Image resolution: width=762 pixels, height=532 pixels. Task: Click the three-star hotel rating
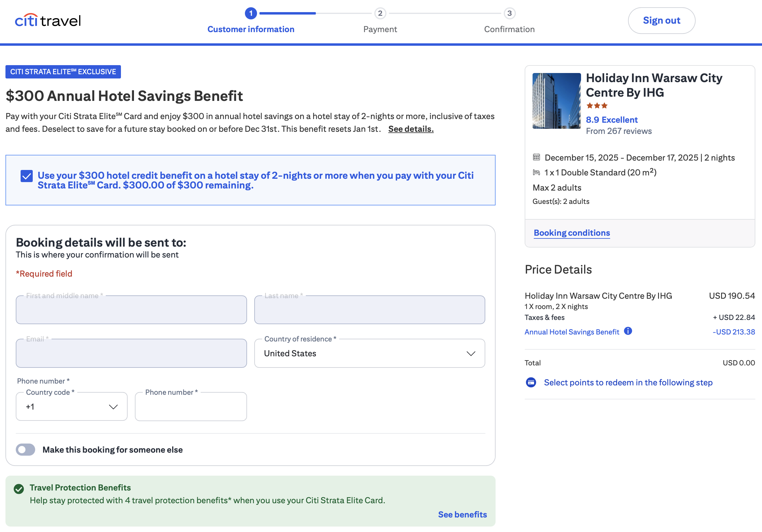point(597,106)
